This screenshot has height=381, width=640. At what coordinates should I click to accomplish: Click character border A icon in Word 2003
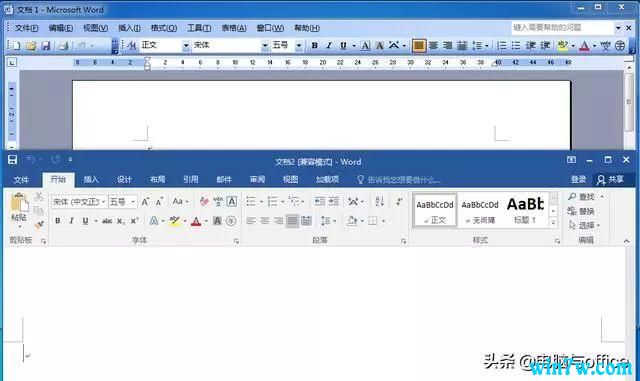[365, 46]
